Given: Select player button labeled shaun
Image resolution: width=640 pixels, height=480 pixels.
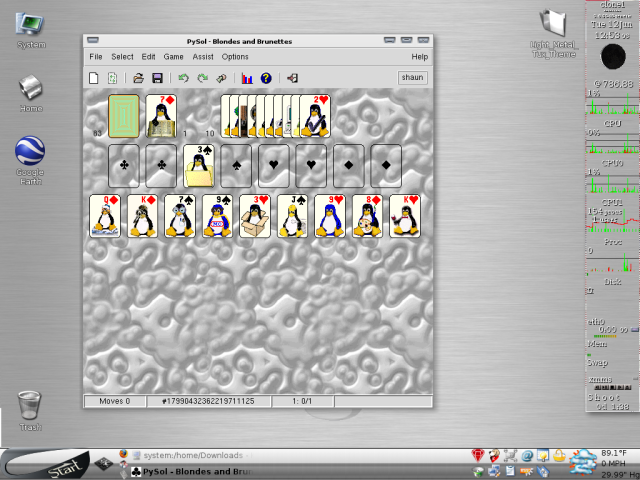Looking at the screenshot, I should click(412, 78).
